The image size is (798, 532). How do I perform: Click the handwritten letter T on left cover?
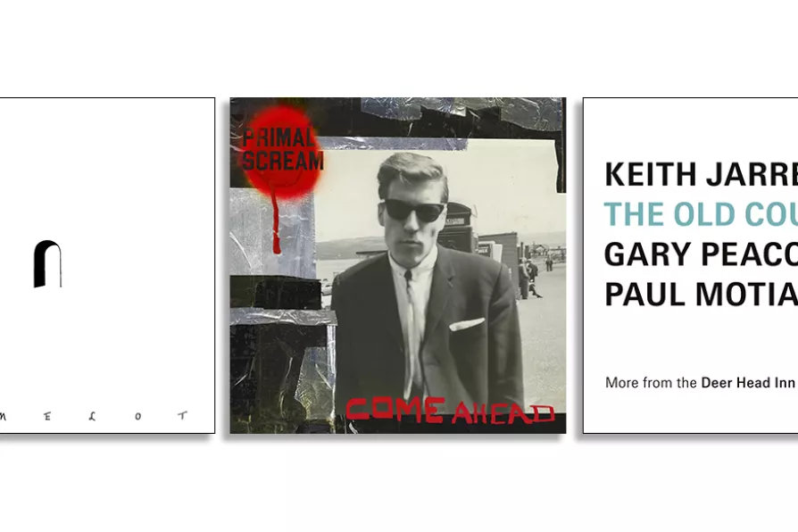point(183,415)
